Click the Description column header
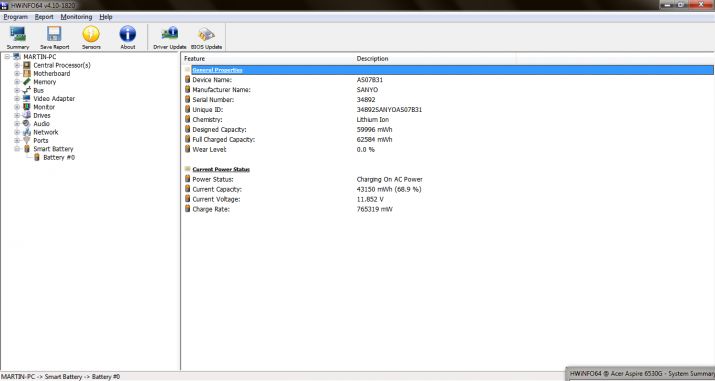 pyautogui.click(x=372, y=59)
